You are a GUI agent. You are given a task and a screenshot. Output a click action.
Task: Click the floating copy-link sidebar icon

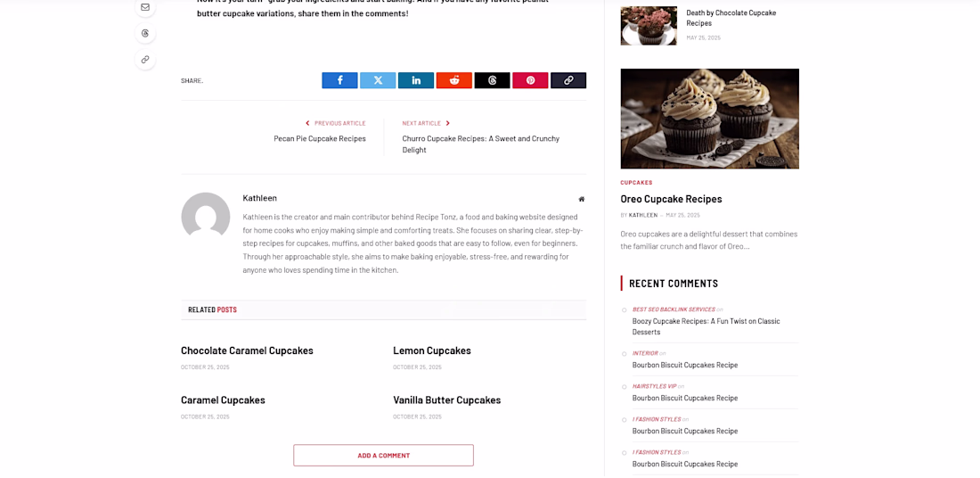(x=145, y=60)
